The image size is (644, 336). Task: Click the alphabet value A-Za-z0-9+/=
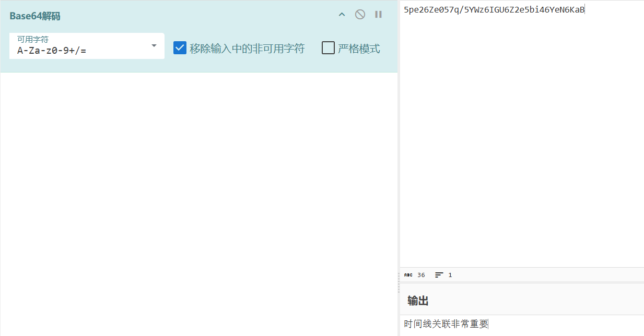pyautogui.click(x=52, y=51)
